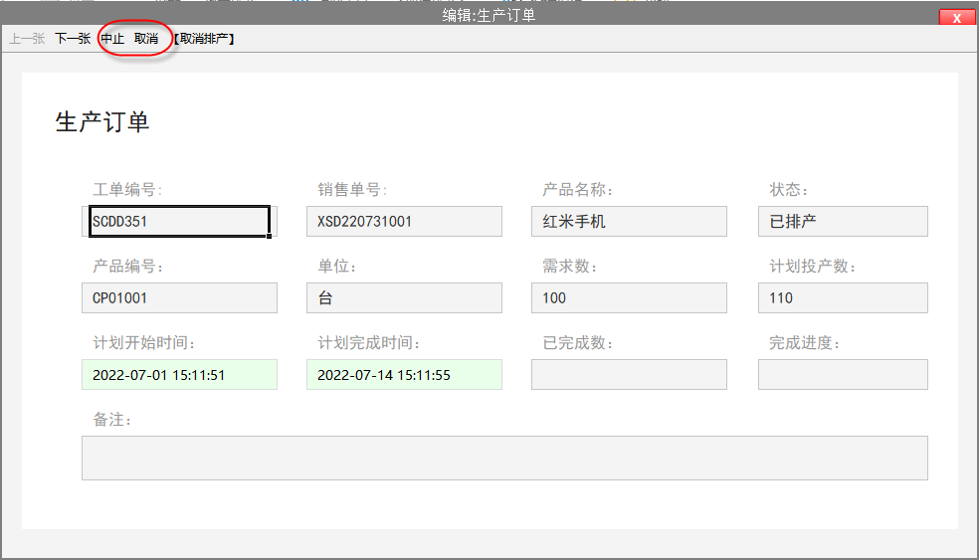Screen dimensions: 979x560
Task: Click 【取消排产】 to cancel scheduling
Action: coord(204,39)
